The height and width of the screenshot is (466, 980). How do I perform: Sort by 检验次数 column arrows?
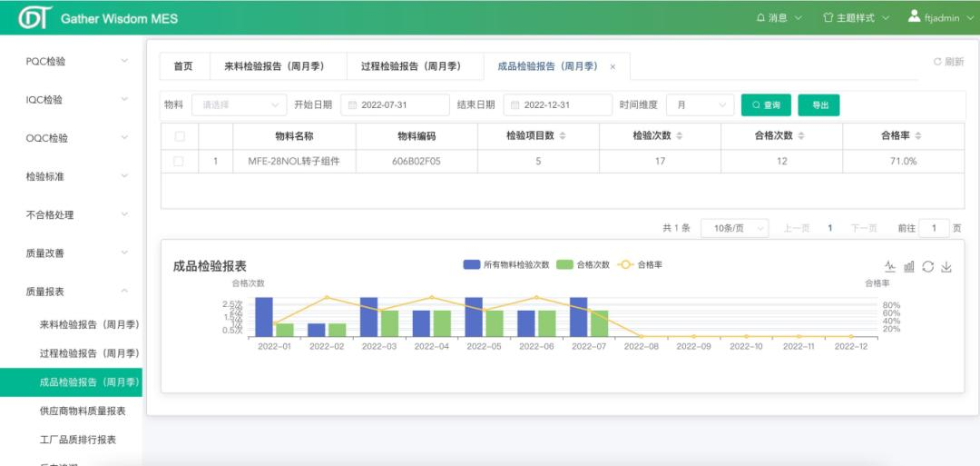[x=679, y=136]
